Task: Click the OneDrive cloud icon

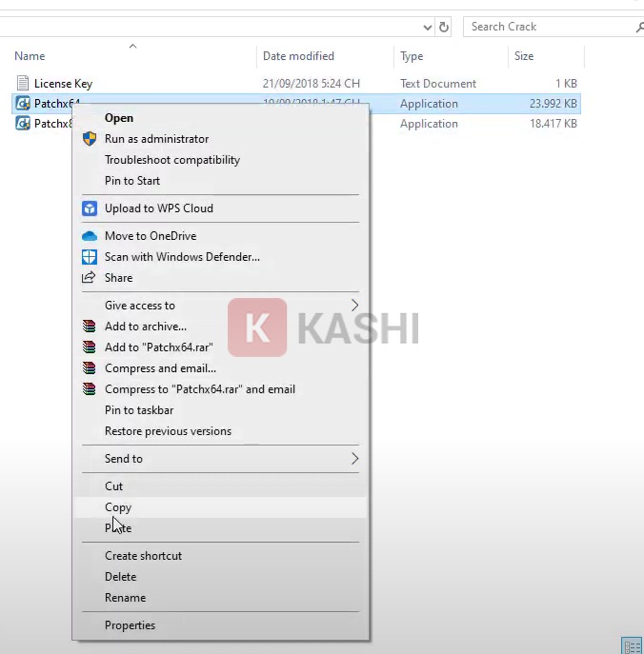Action: click(x=90, y=236)
